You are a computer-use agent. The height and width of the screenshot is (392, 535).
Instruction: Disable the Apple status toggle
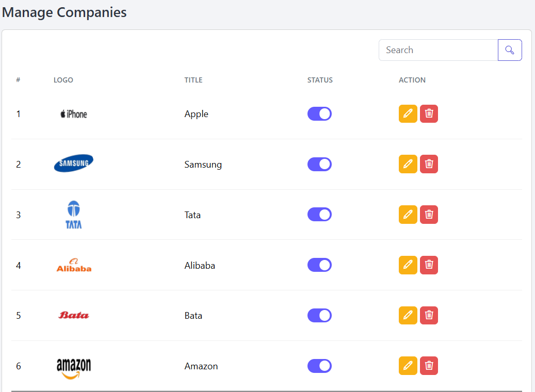(x=320, y=113)
